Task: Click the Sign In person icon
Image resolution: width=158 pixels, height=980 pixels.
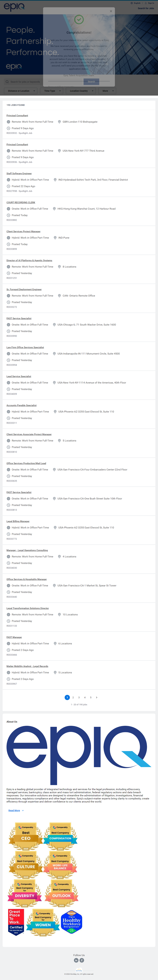Action: coord(146,3)
